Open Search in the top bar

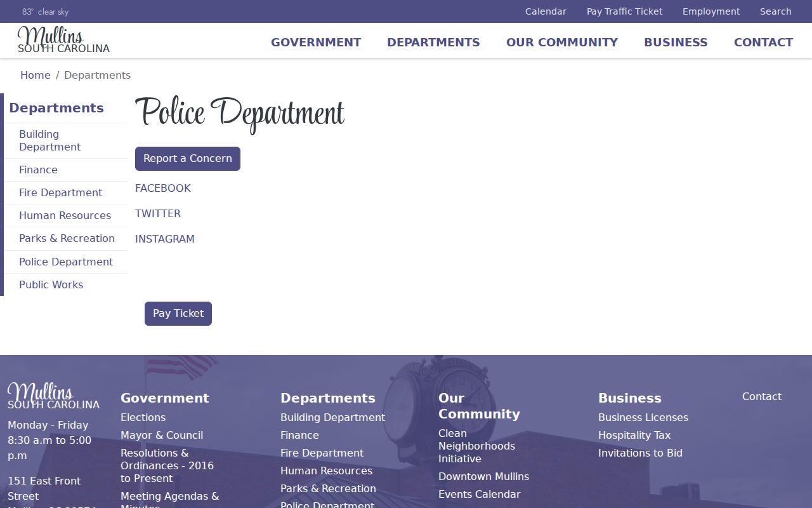pos(776,11)
